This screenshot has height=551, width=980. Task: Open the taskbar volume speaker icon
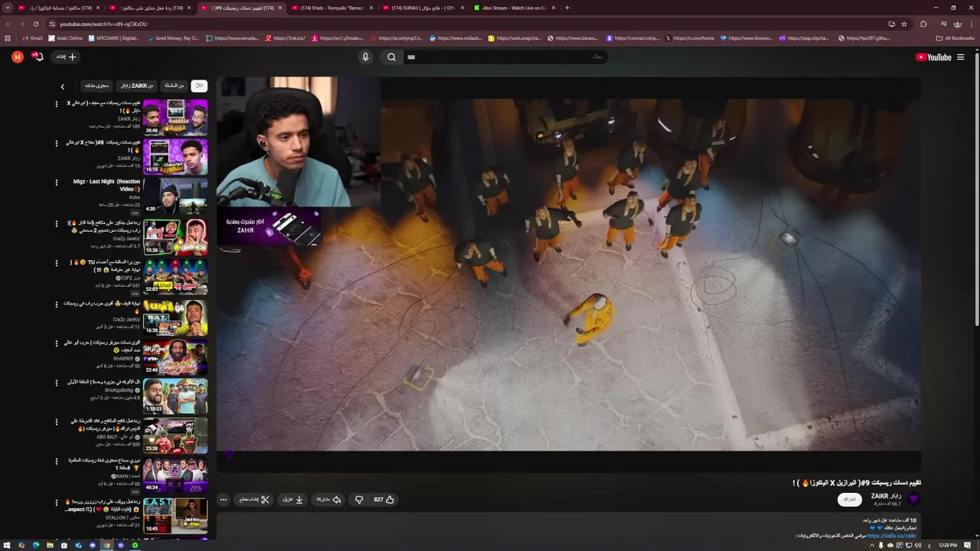[918, 545]
